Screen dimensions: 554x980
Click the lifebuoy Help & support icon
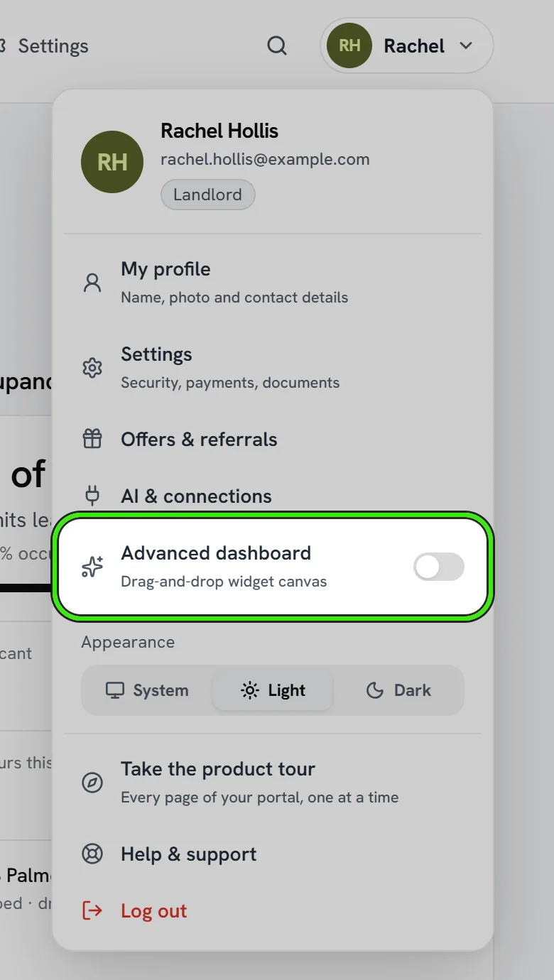[92, 854]
